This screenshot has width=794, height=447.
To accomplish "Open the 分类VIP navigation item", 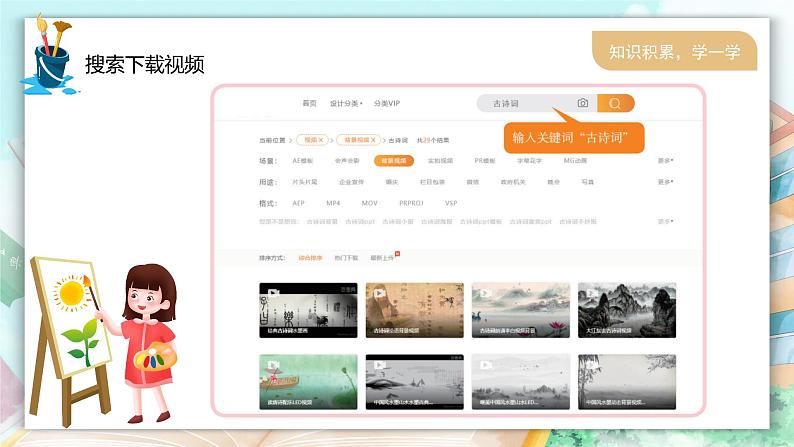I will click(x=387, y=103).
